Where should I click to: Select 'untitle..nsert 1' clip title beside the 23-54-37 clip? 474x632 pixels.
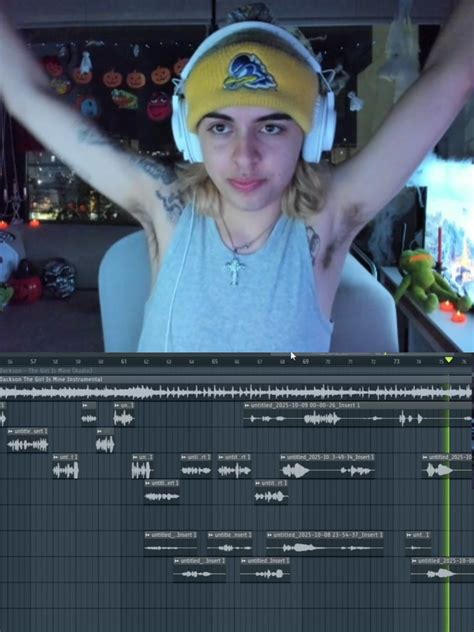[233, 535]
